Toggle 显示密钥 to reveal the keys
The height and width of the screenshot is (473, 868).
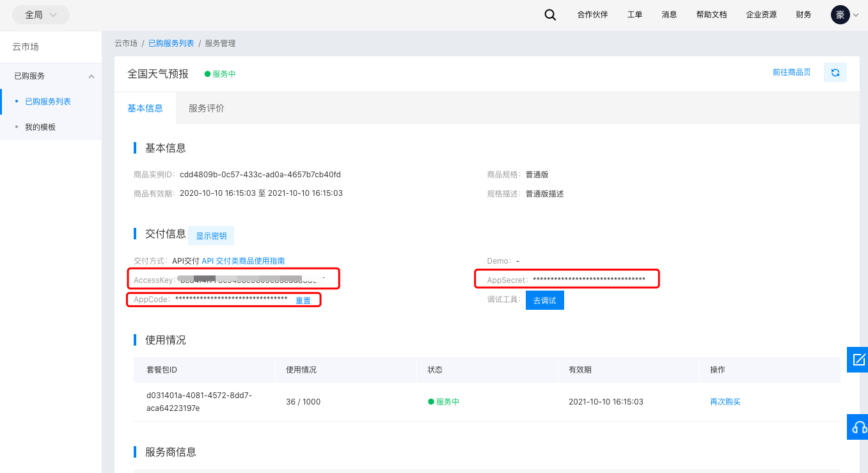tap(210, 236)
